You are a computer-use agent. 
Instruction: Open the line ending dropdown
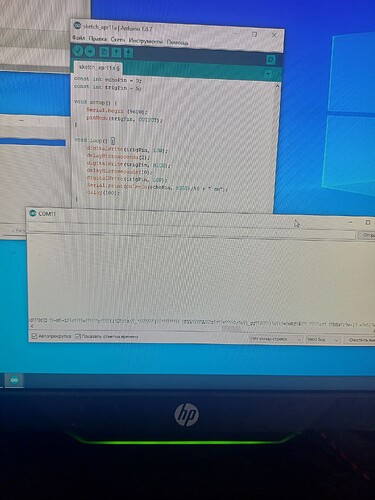276,339
